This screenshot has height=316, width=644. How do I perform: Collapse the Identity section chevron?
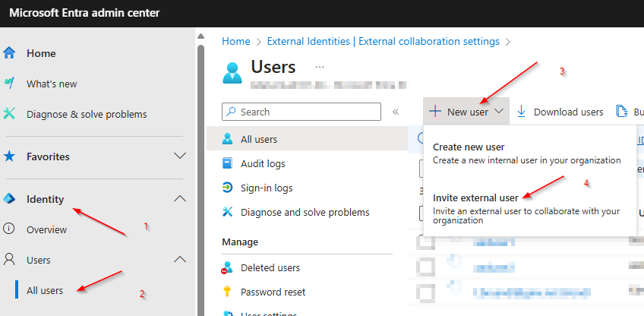point(180,199)
